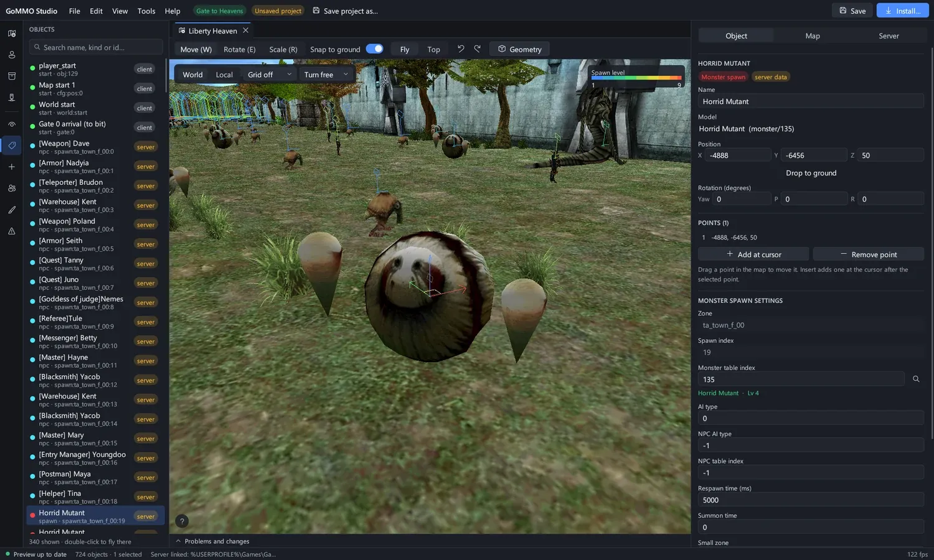Open the File menu
This screenshot has width=934, height=560.
(75, 11)
